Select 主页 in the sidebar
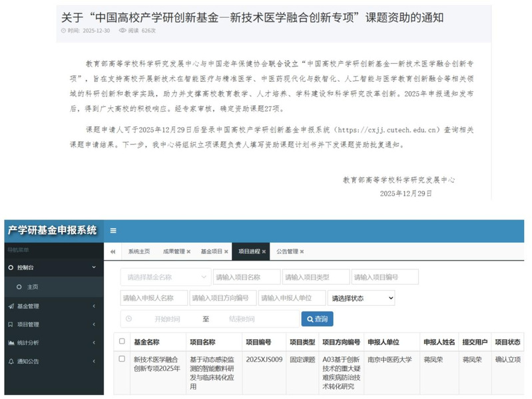 tap(32, 287)
